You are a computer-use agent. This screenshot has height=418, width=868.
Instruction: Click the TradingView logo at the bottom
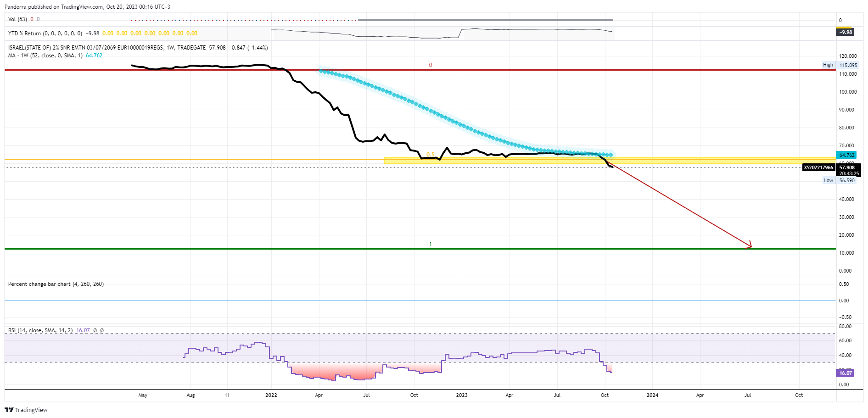click(x=26, y=410)
